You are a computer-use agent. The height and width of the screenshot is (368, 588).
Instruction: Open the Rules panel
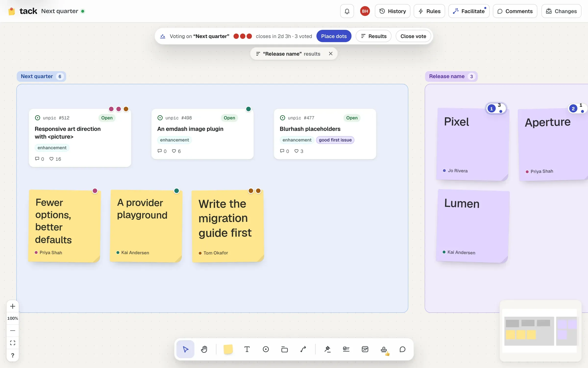[x=429, y=11]
